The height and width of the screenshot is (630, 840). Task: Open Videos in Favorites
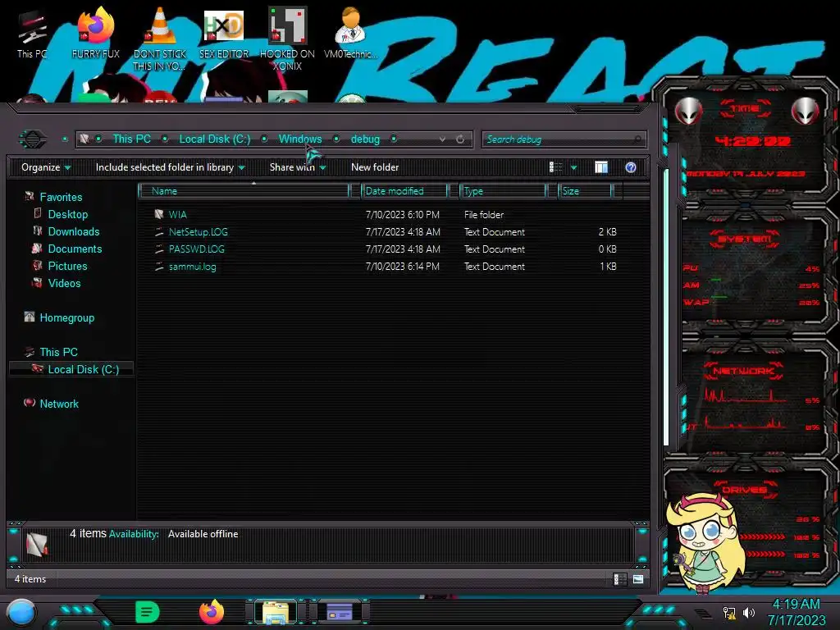pyautogui.click(x=64, y=283)
